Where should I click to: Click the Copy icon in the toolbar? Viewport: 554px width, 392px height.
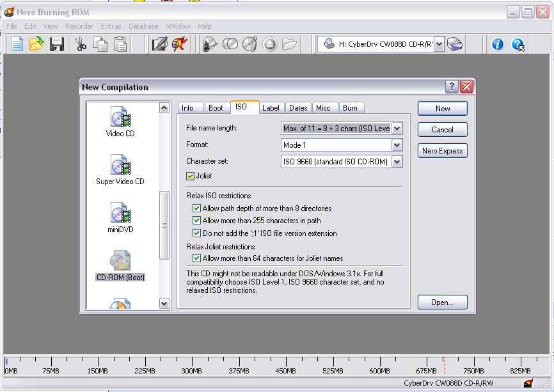(x=100, y=44)
